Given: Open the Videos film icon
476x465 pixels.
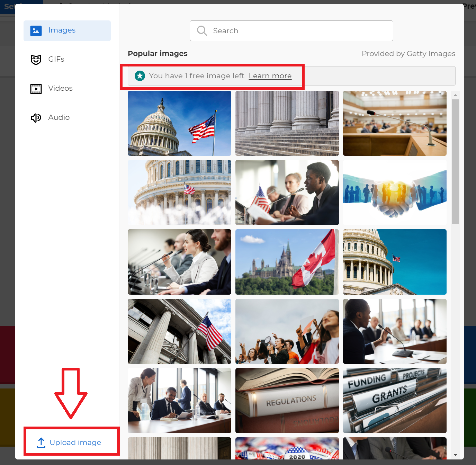Looking at the screenshot, I should [x=36, y=89].
